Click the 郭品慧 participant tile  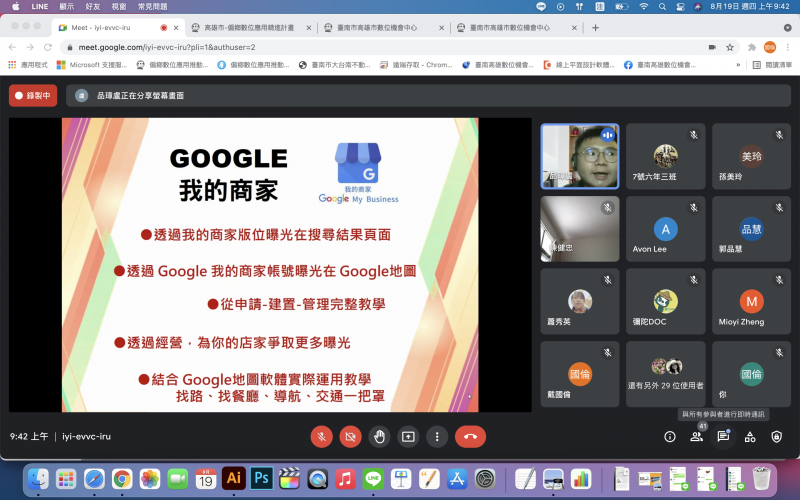pos(751,229)
